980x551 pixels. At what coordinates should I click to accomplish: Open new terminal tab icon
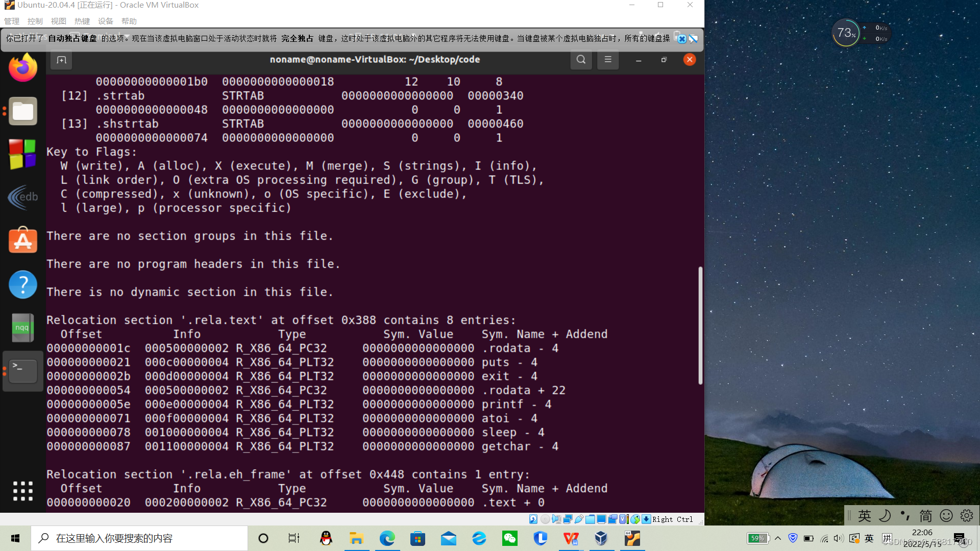point(61,60)
